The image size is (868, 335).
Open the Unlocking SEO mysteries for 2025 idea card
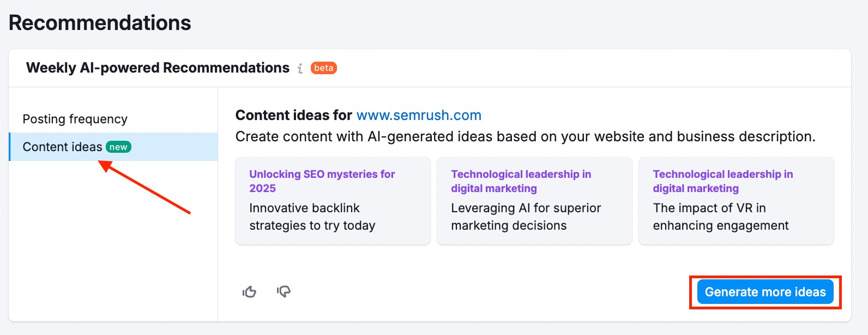coord(332,201)
